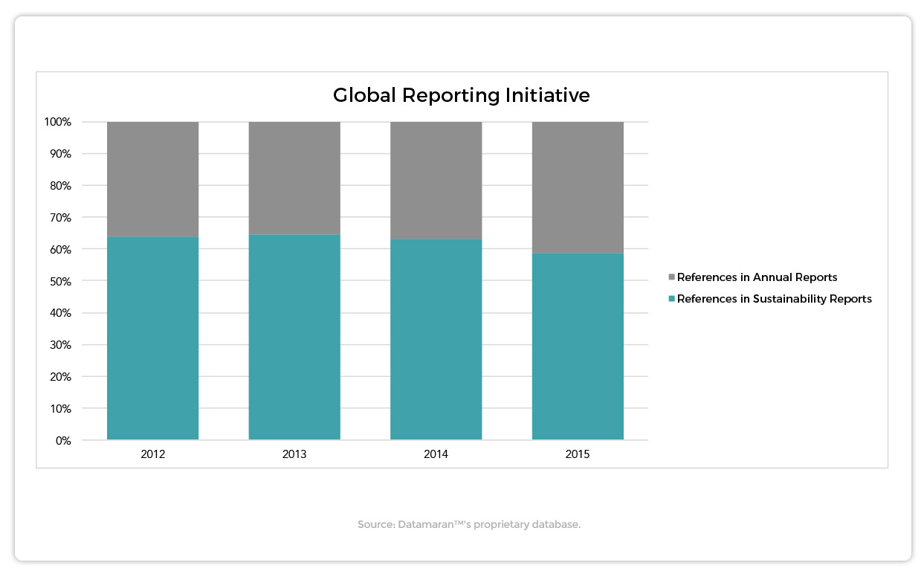Viewport: 924px width, 577px height.
Task: Click the 100% y-axis label
Action: click(57, 122)
